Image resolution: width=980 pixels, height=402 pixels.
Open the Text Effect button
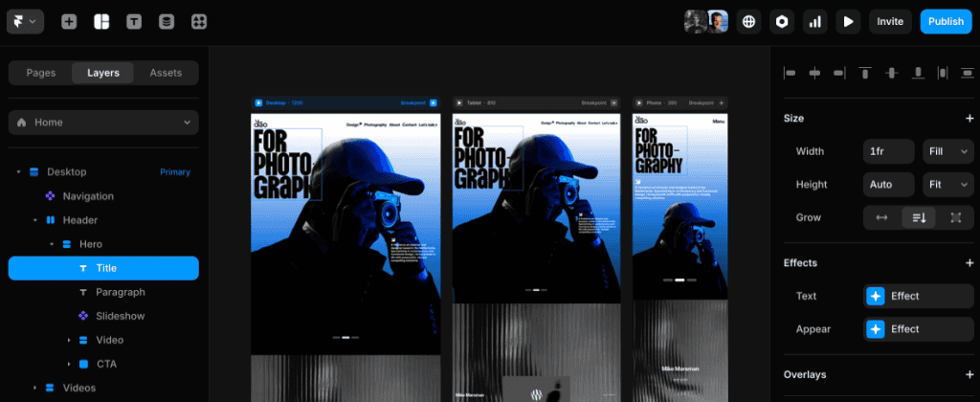click(x=918, y=296)
